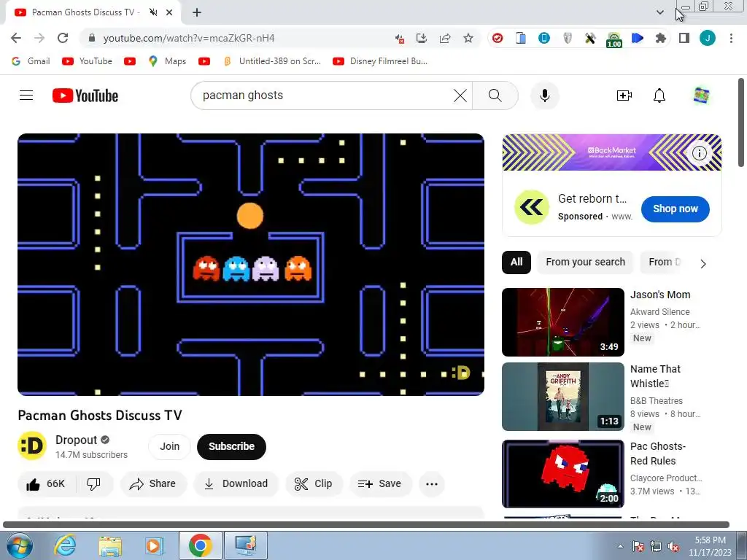The image size is (747, 560).
Task: Open the Pac Ghosts- Red Rules thumbnail
Action: click(562, 474)
